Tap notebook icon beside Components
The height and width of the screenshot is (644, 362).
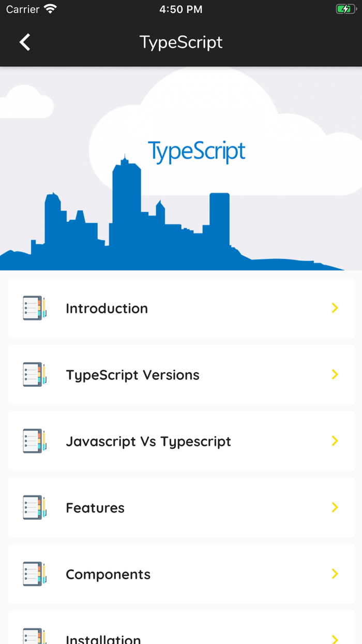(35, 574)
